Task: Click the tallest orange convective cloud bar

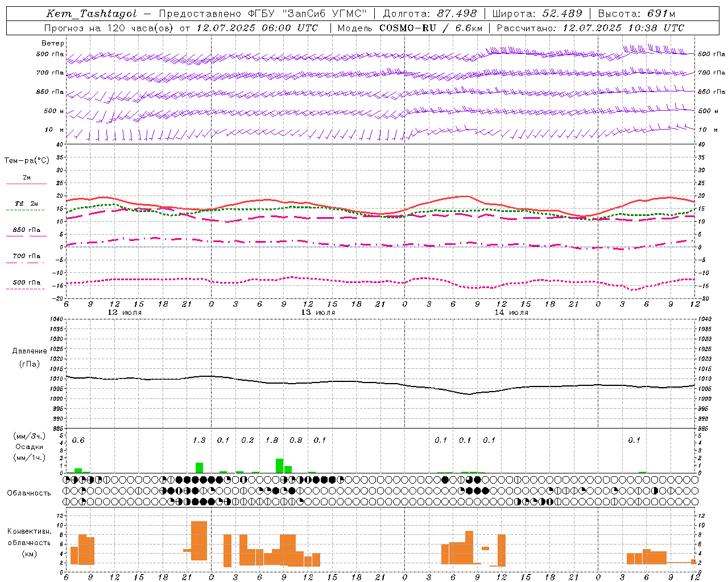Action: tap(199, 541)
